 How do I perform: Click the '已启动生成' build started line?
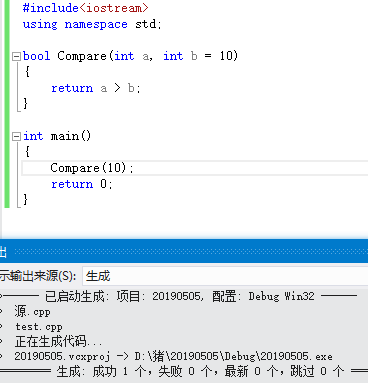180,296
